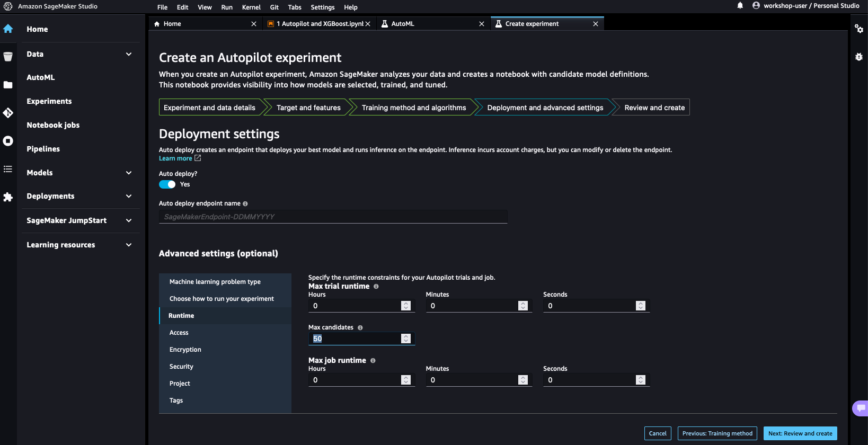Click the Cancel button
Screen dimensions: 868x445
pos(658,433)
